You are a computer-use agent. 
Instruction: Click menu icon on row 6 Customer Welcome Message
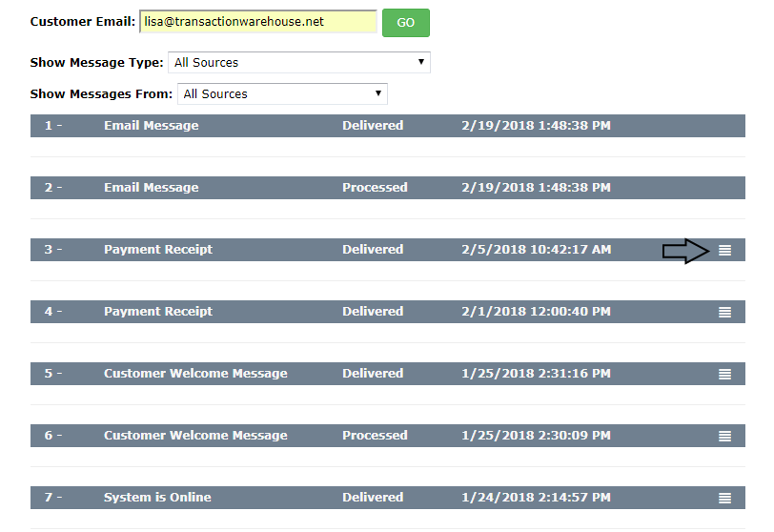724,436
